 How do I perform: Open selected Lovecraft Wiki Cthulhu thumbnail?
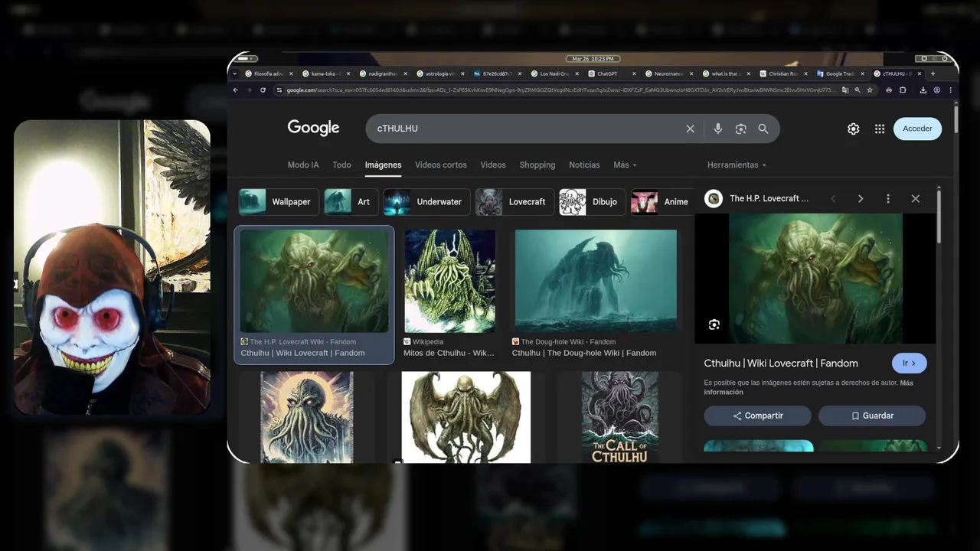point(314,281)
